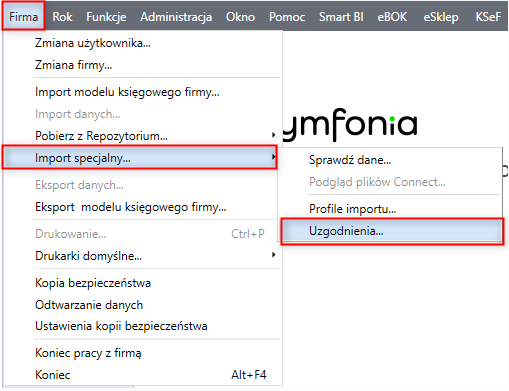Open the Pomoc menu

(287, 17)
